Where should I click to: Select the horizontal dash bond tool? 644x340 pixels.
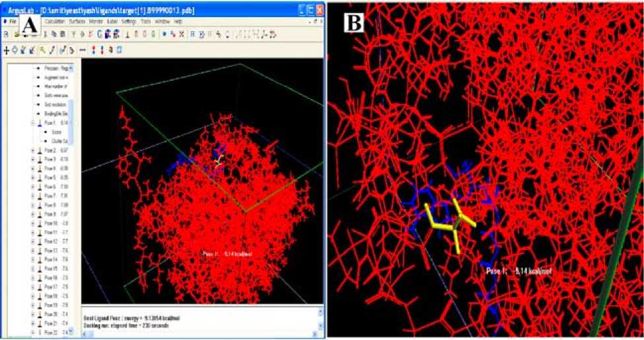coord(83,50)
